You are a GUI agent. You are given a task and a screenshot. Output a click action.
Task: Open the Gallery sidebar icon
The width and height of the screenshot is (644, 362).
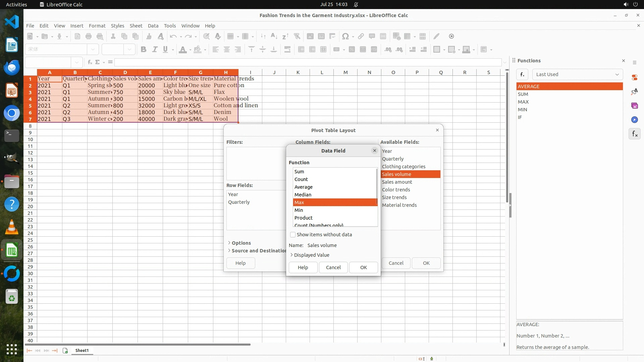(634, 106)
